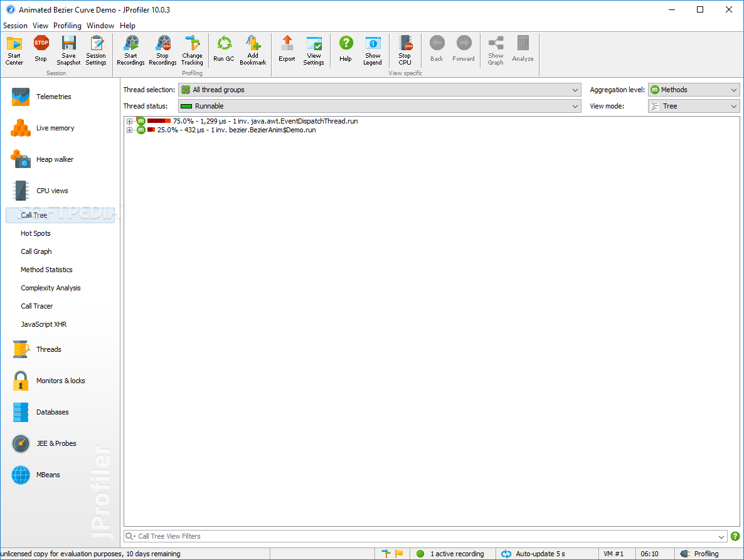
Task: Expand the BezierAnim$Demo.run tree node
Action: click(x=129, y=130)
